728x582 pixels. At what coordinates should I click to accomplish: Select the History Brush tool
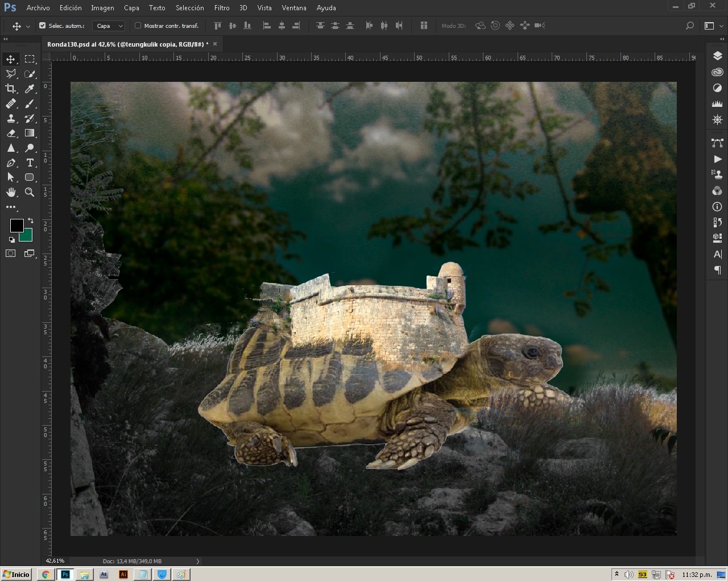30,118
